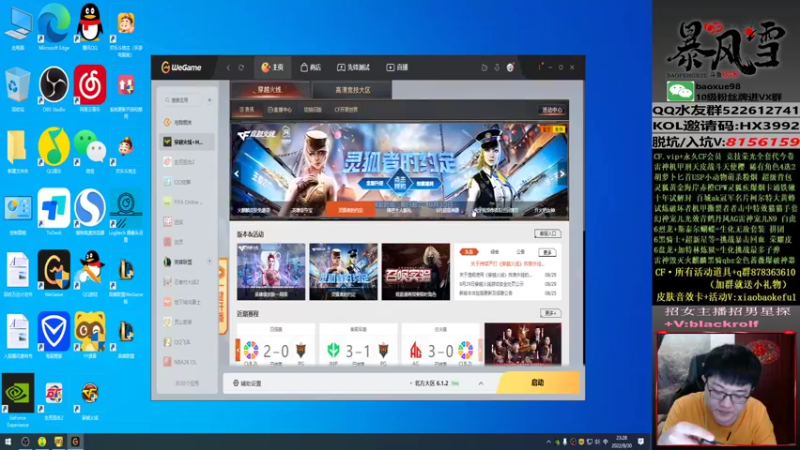Open the 2-0 match result card

pyautogui.click(x=276, y=344)
